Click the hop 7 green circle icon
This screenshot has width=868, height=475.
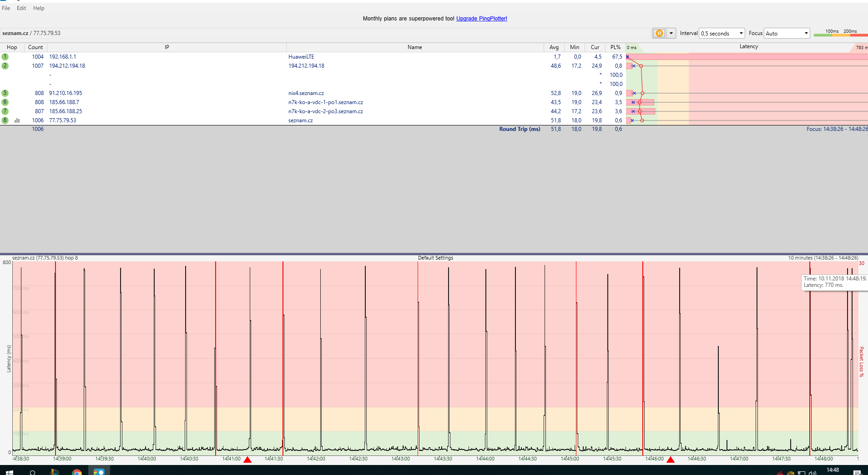coord(5,111)
